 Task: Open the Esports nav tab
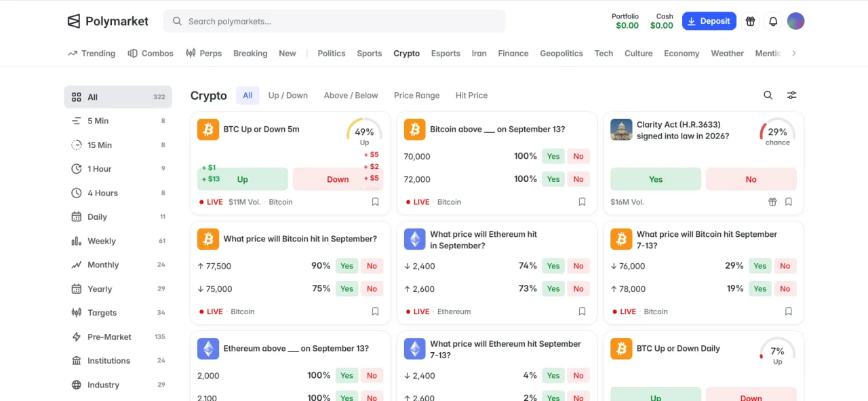[446, 53]
